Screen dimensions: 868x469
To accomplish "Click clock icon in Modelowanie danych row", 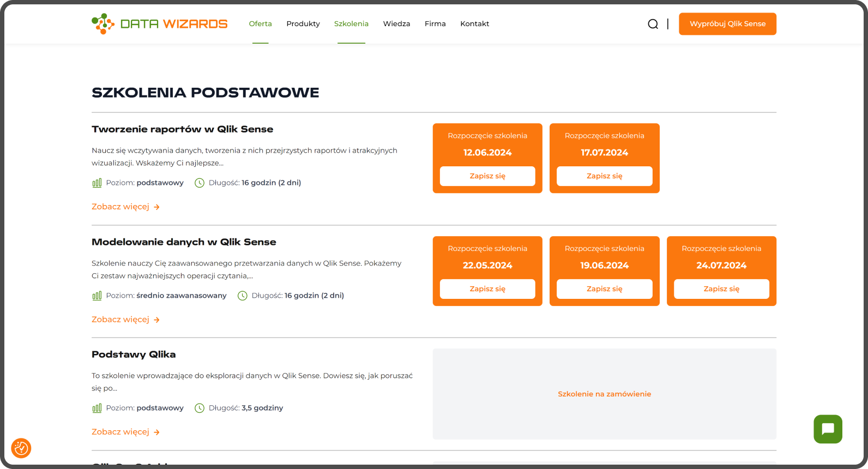I will point(243,296).
